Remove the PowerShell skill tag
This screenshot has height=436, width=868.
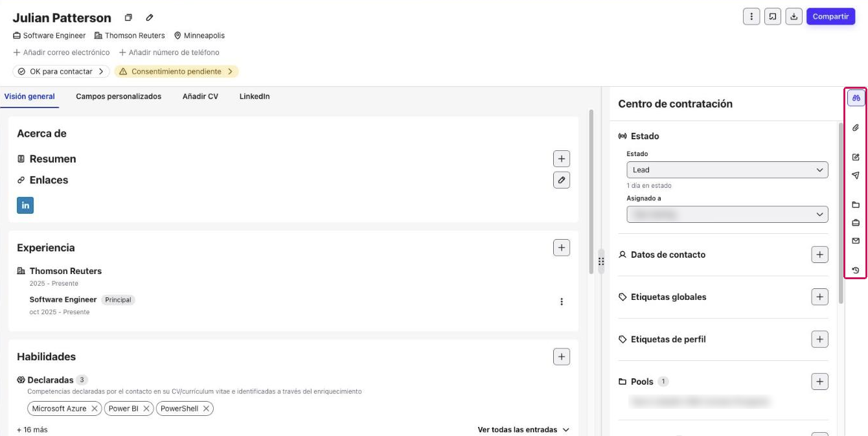[x=206, y=409]
